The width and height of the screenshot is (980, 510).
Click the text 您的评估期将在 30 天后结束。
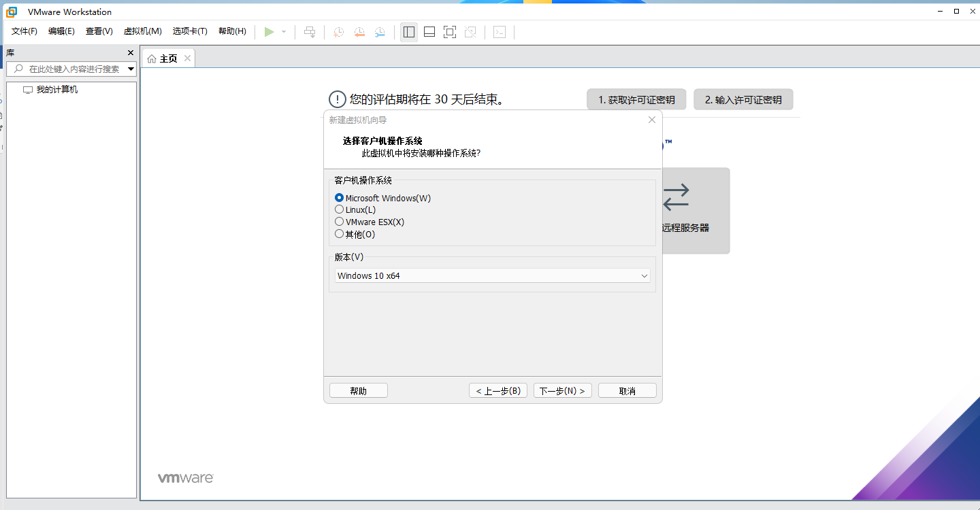click(428, 99)
